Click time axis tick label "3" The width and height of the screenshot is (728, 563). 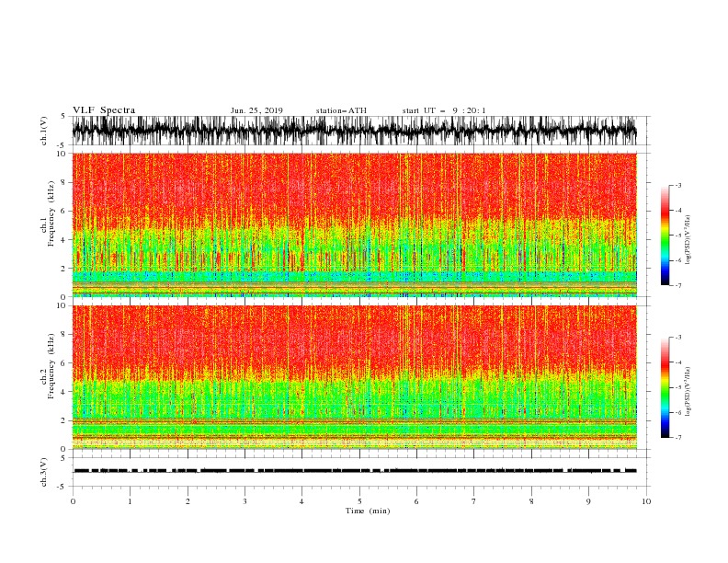click(x=245, y=501)
